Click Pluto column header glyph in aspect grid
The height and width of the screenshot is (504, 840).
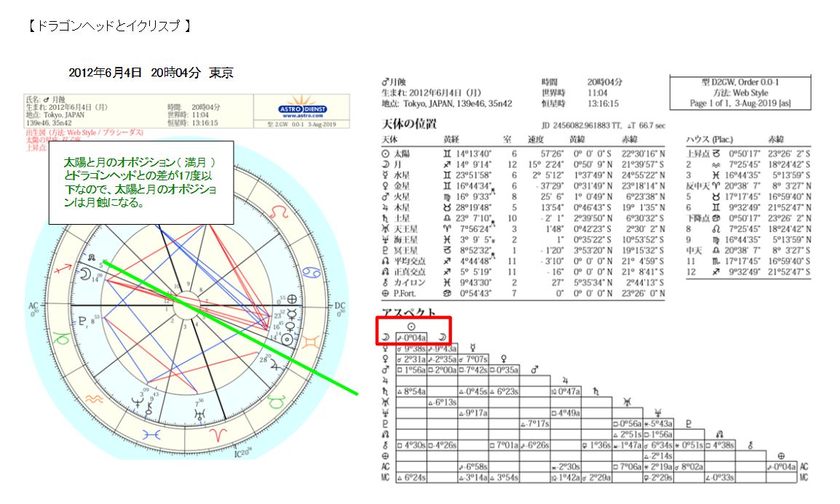[689, 423]
